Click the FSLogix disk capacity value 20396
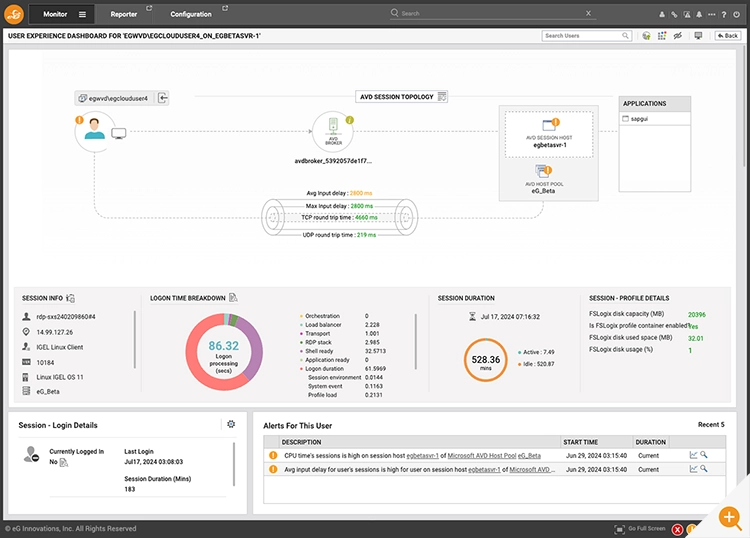Viewport: 750px width, 538px height. [696, 315]
